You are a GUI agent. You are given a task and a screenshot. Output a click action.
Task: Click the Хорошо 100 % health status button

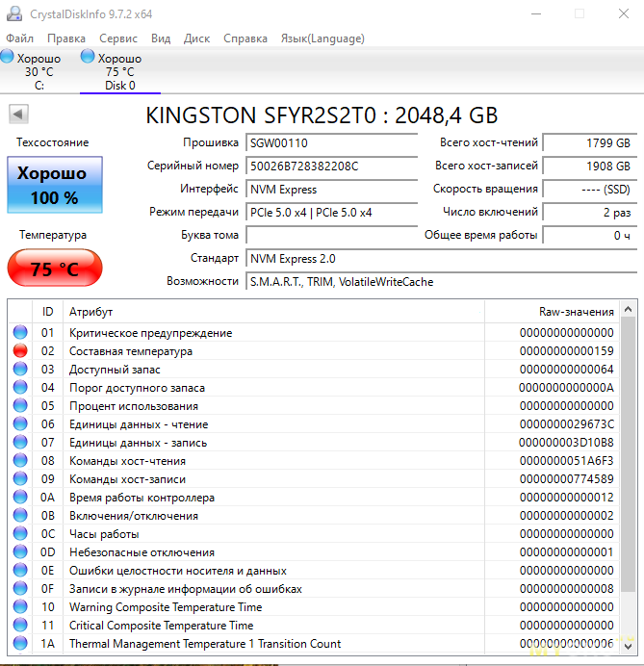[54, 186]
